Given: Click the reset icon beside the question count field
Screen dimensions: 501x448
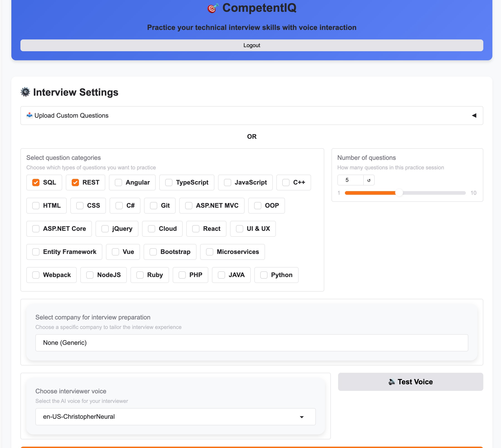Looking at the screenshot, I should [369, 180].
